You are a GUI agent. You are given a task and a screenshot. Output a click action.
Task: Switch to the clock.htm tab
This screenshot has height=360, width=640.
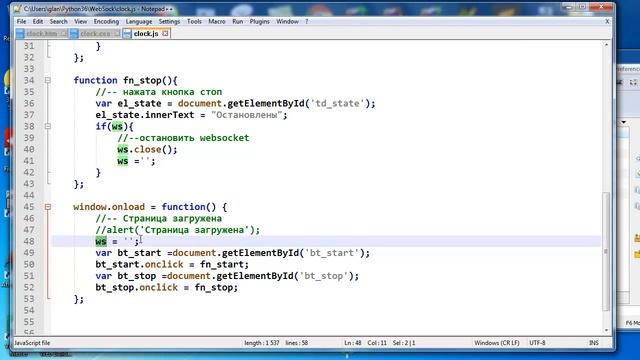point(42,33)
